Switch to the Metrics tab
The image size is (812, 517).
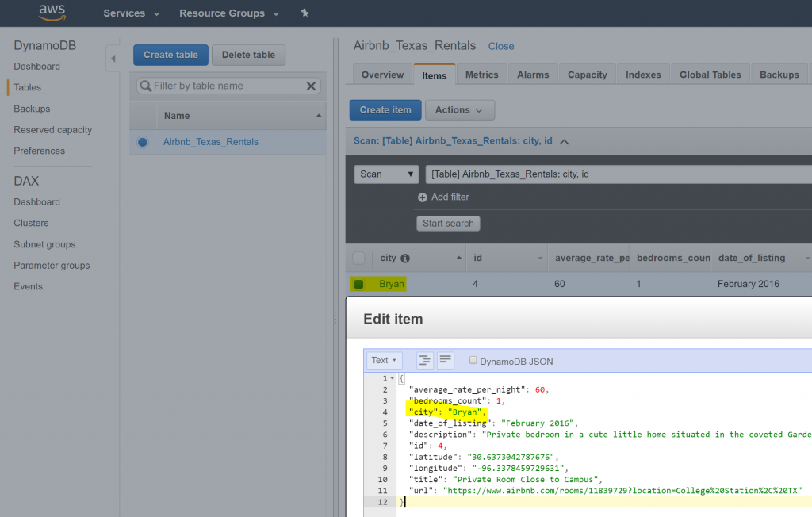click(x=481, y=75)
